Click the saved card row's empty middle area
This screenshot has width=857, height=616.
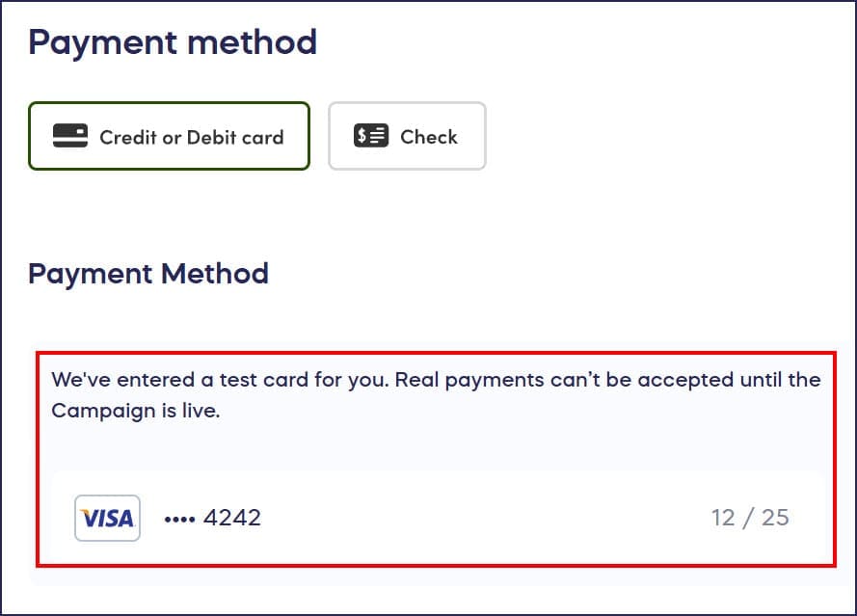482,518
